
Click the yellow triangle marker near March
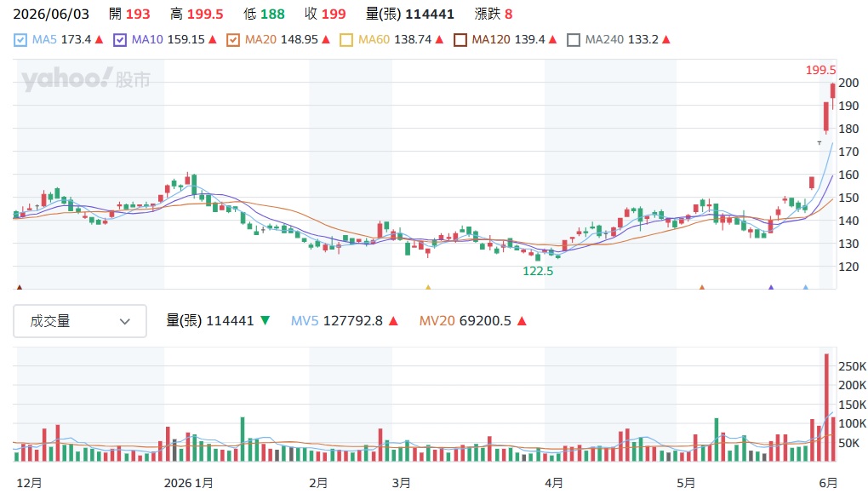(428, 287)
